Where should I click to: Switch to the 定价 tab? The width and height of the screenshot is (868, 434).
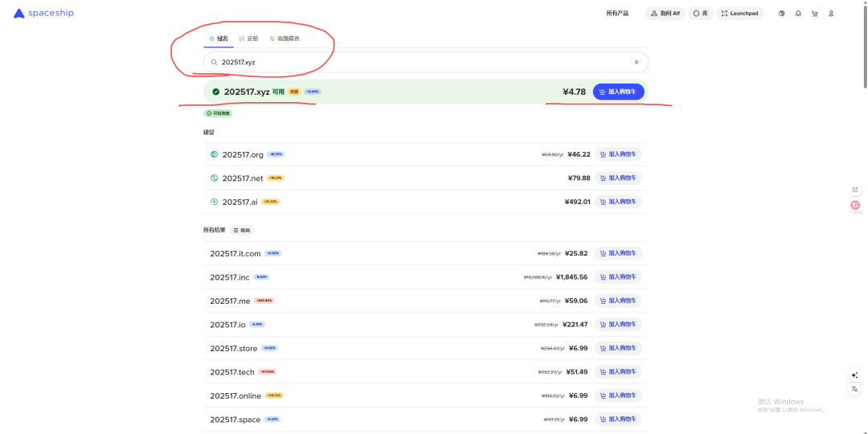(249, 39)
